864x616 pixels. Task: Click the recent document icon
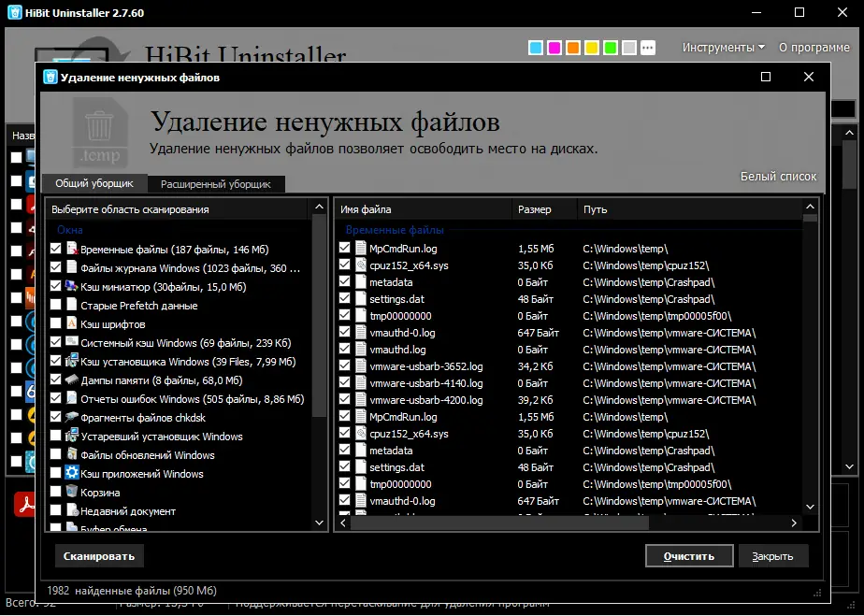[x=72, y=510]
